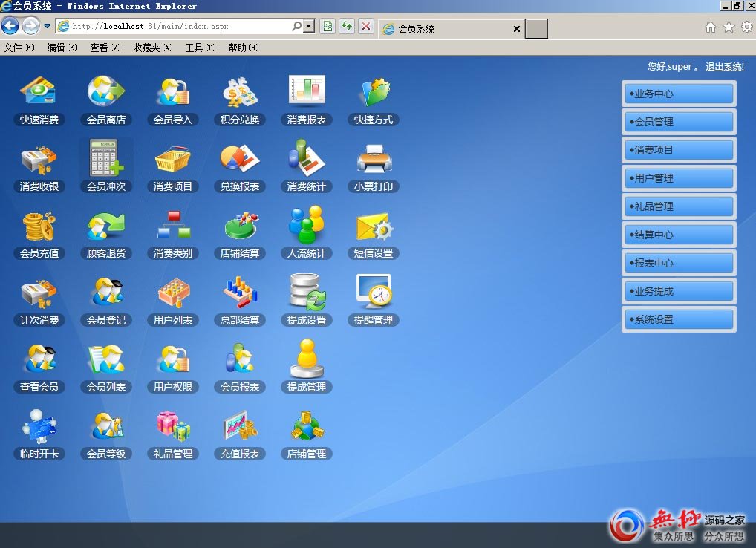This screenshot has height=548, width=756.
Task: Open 店铺管理 globe icon
Action: click(307, 434)
